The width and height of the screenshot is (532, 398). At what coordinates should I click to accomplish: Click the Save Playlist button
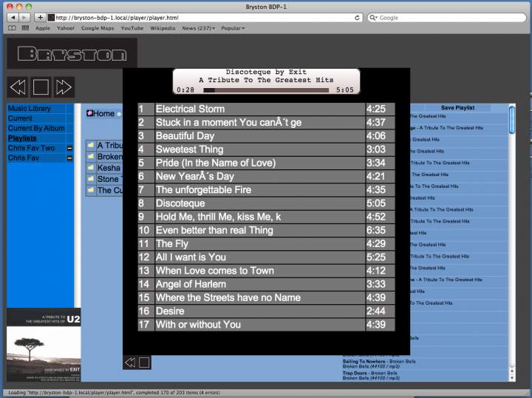click(x=457, y=108)
